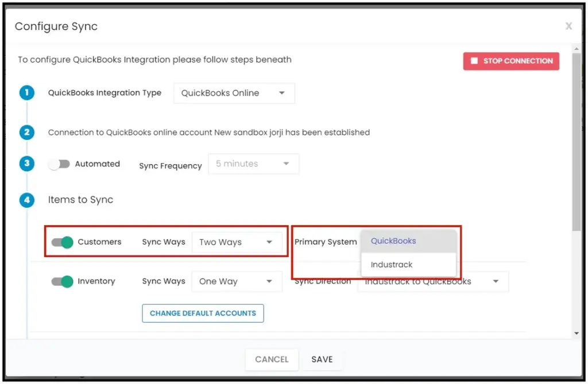Click Change Default Accounts button
This screenshot has width=588, height=384.
203,313
